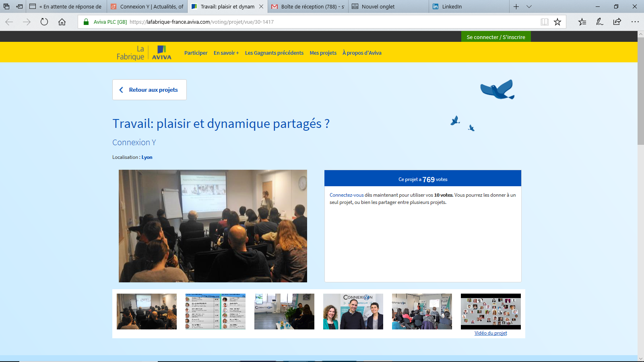
Task: Open the Favorites hub icon
Action: click(x=582, y=22)
